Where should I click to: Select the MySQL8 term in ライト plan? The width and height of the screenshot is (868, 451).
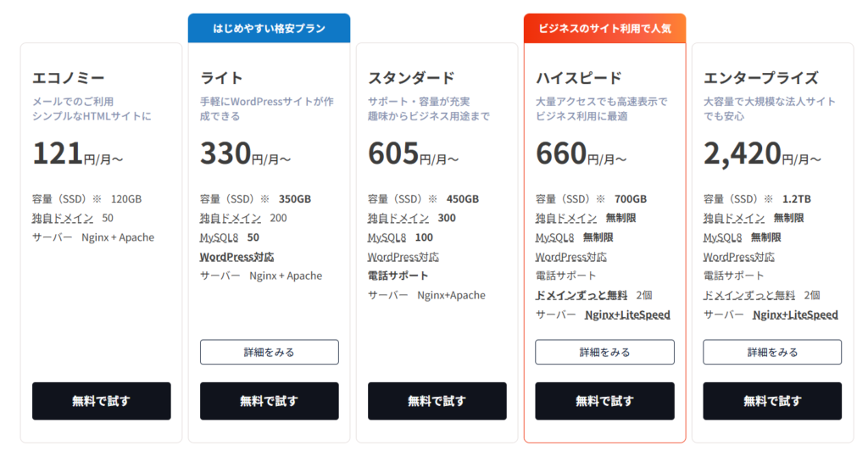(219, 237)
